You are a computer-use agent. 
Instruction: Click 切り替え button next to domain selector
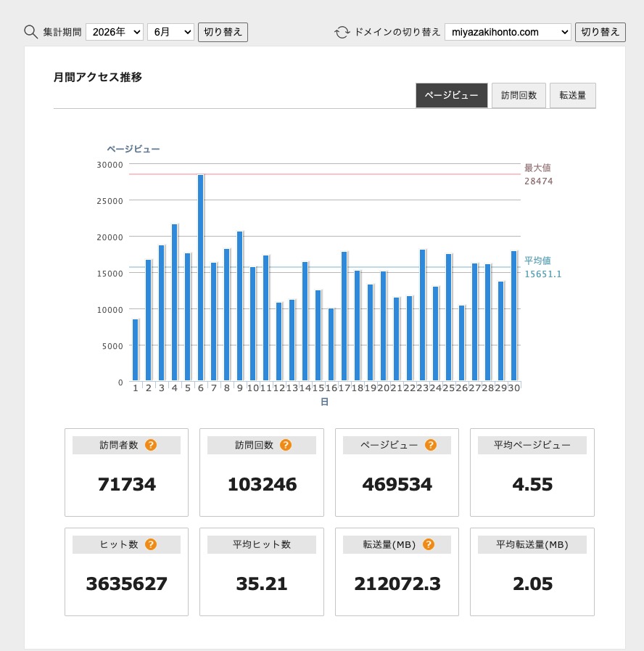[600, 32]
